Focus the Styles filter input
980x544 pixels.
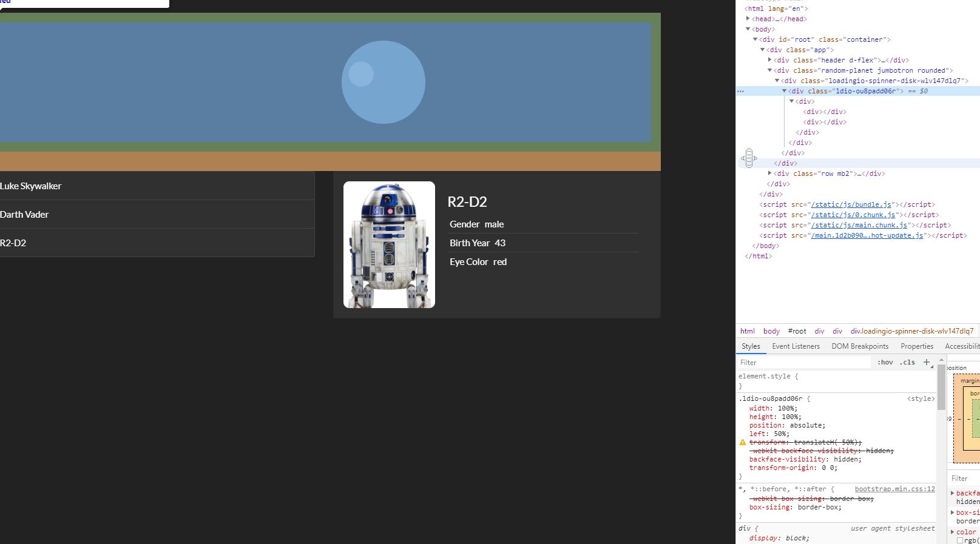(x=804, y=362)
